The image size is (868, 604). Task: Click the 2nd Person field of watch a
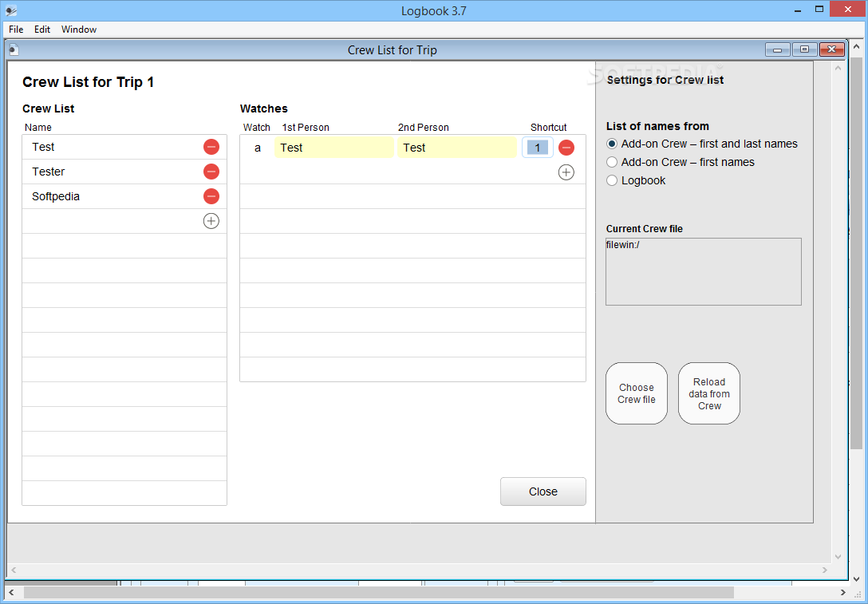[457, 148]
